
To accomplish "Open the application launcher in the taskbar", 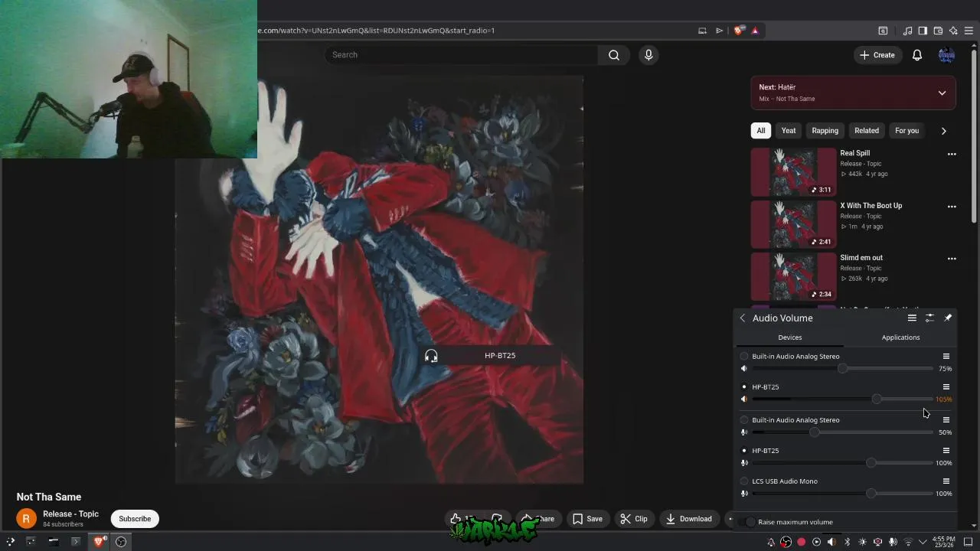I will click(10, 542).
